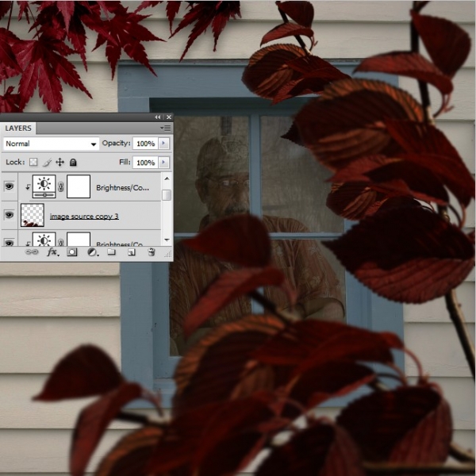Open the Layers panel options menu
Screen dimensions: 476x476
(166, 128)
